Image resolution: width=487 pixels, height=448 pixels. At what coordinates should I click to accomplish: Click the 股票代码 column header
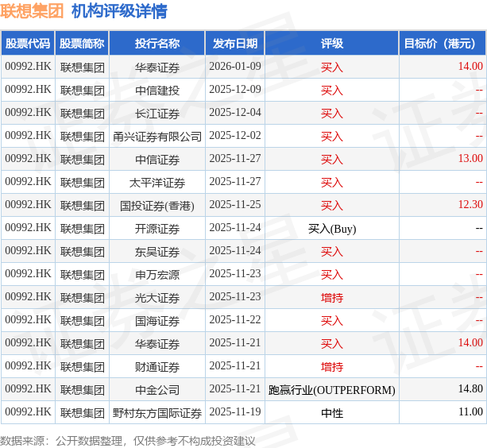pos(28,43)
